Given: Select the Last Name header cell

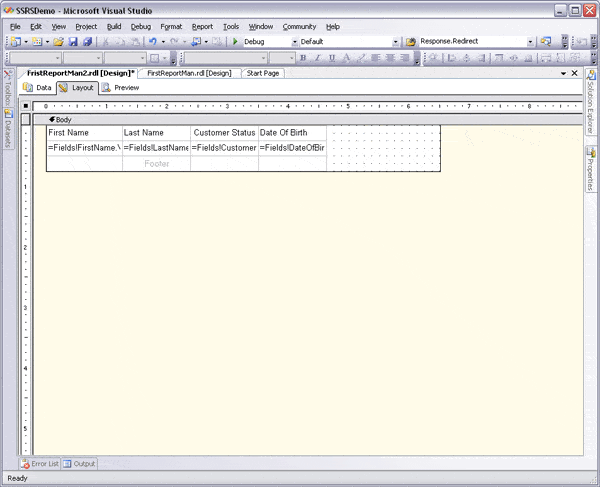Looking at the screenshot, I should pyautogui.click(x=156, y=133).
